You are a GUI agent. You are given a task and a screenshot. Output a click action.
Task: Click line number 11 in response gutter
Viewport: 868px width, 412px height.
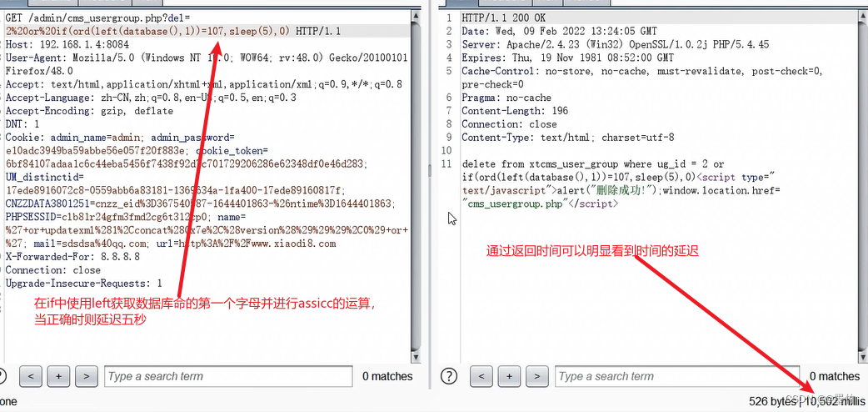coord(447,164)
